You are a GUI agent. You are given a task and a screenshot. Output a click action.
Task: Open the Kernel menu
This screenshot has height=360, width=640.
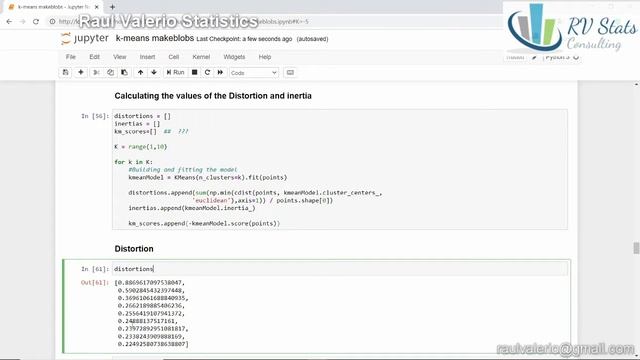pos(201,57)
